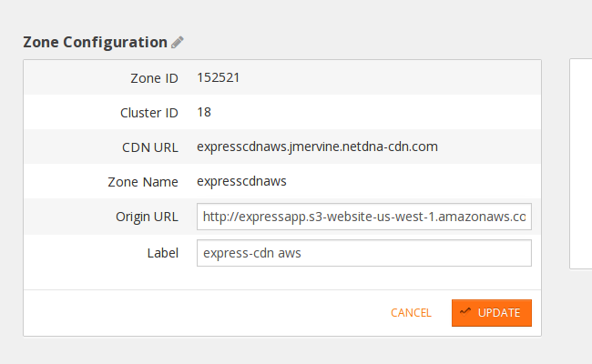
Task: Click the CANCEL link
Action: pos(411,312)
